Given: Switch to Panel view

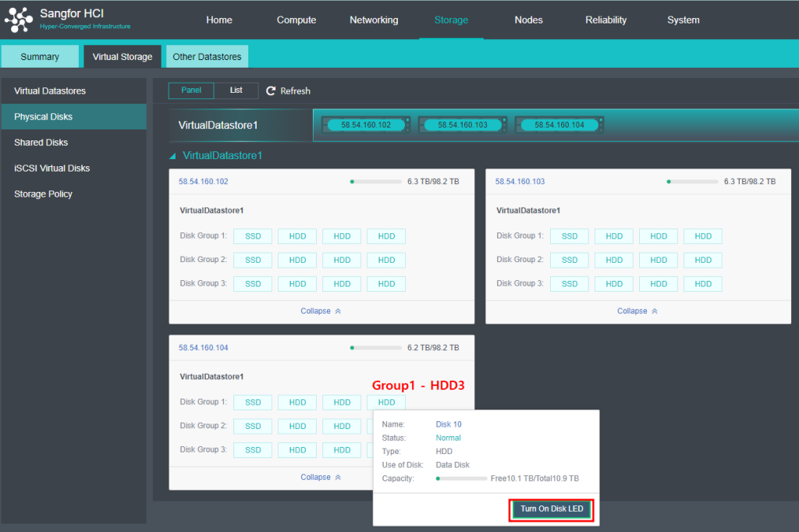Looking at the screenshot, I should point(191,90).
